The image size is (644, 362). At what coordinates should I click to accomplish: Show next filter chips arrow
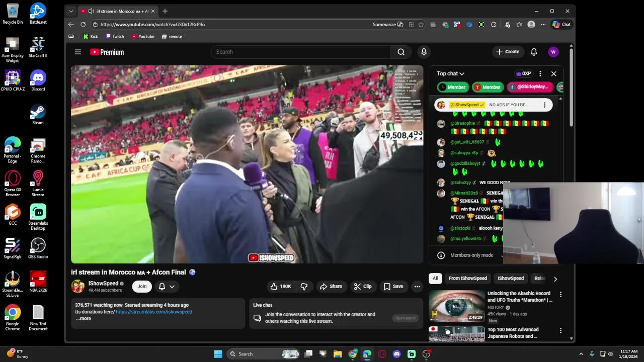pyautogui.click(x=555, y=279)
